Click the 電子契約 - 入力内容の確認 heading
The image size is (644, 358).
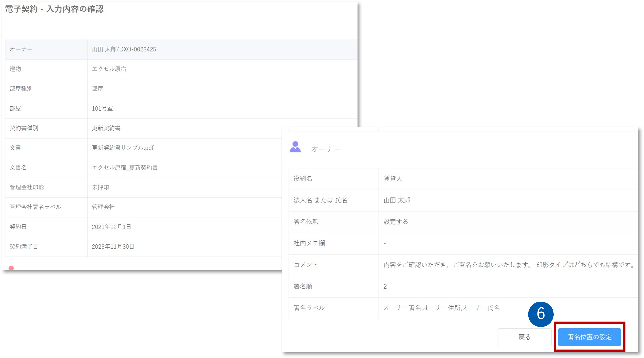[x=54, y=9]
